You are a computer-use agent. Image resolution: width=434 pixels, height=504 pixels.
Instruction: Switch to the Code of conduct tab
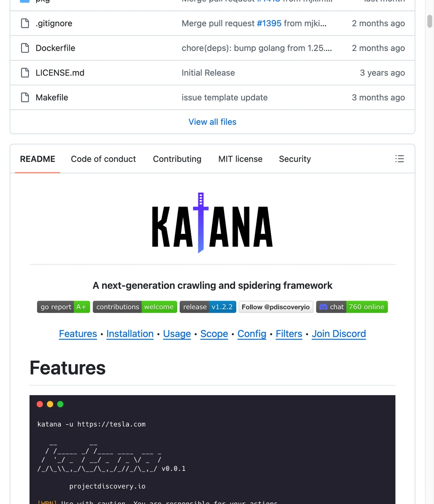[103, 159]
